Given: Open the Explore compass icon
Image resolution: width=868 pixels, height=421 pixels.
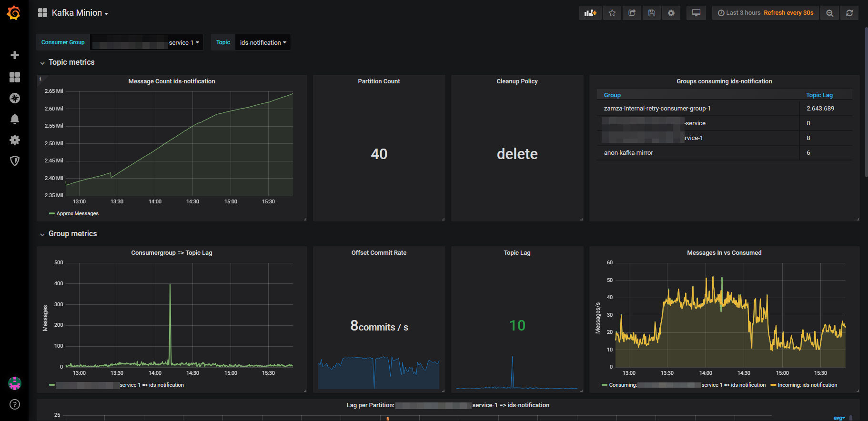Looking at the screenshot, I should [x=15, y=98].
